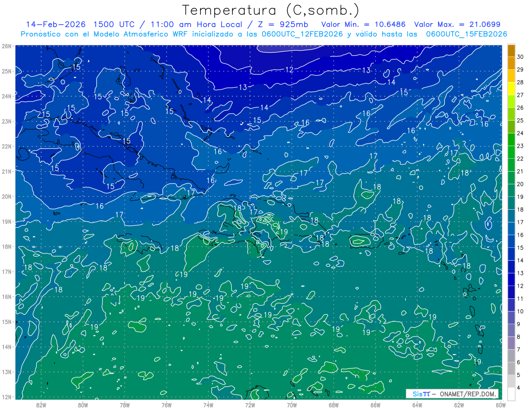The width and height of the screenshot is (532, 411).
Task: Click the '26N' latitude axis label
Action: coord(7,46)
